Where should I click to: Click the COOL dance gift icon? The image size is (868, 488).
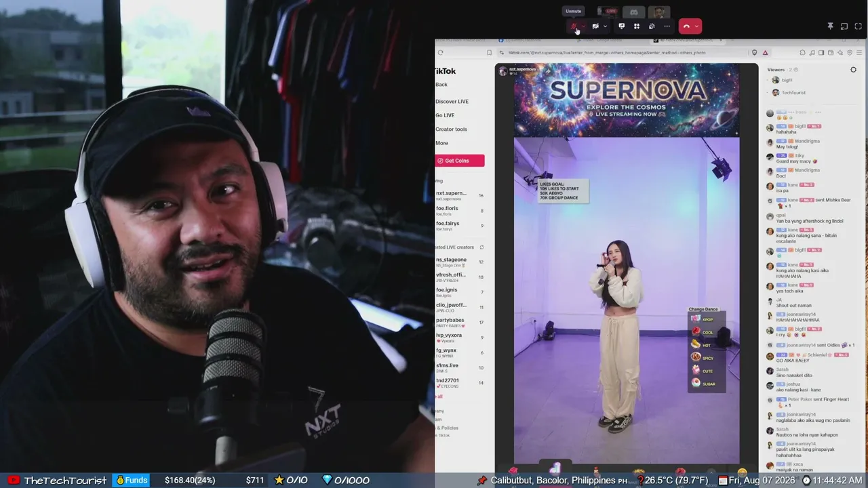click(x=696, y=332)
